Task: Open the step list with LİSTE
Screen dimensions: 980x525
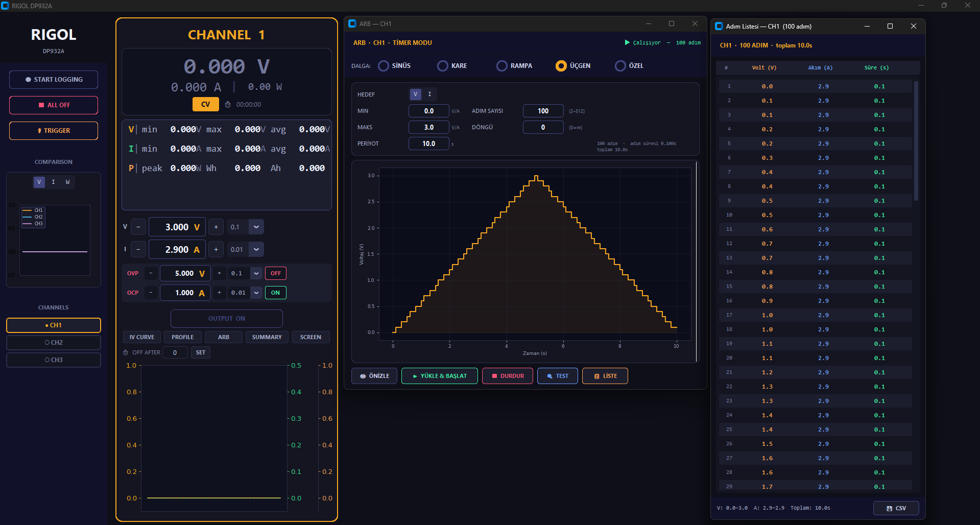Action: click(x=605, y=376)
